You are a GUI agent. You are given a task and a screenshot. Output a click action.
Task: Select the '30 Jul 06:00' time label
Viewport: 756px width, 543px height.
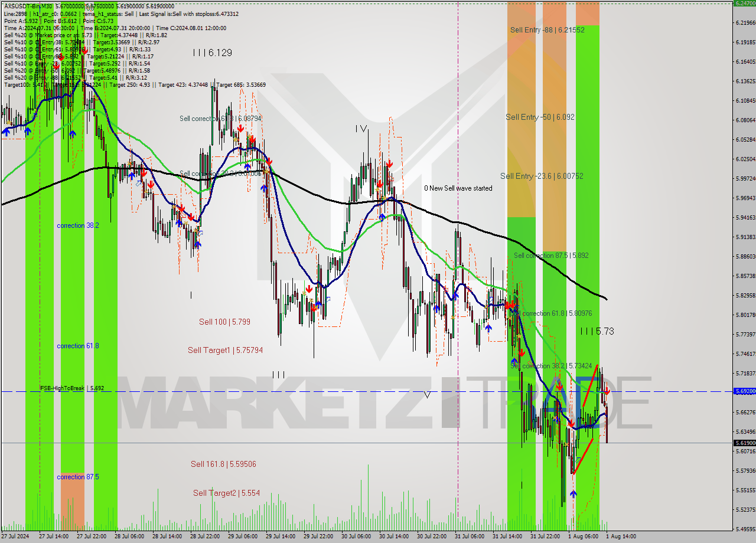[356, 537]
